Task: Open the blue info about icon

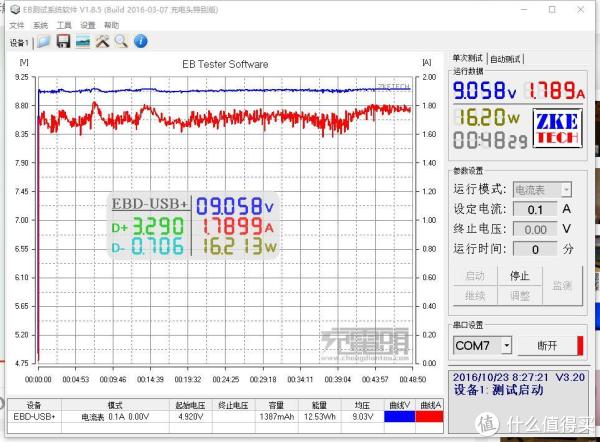Action: (x=141, y=41)
